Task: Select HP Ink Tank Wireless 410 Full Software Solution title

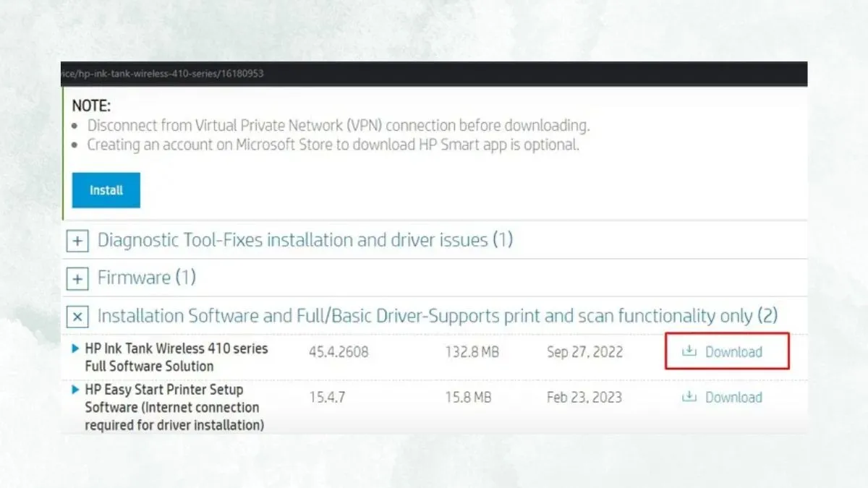Action: coord(176,357)
